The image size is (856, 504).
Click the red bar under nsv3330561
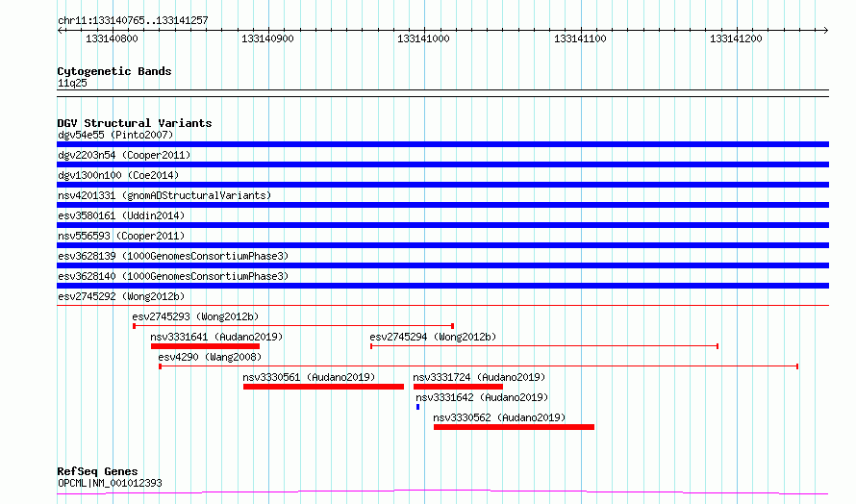click(324, 387)
